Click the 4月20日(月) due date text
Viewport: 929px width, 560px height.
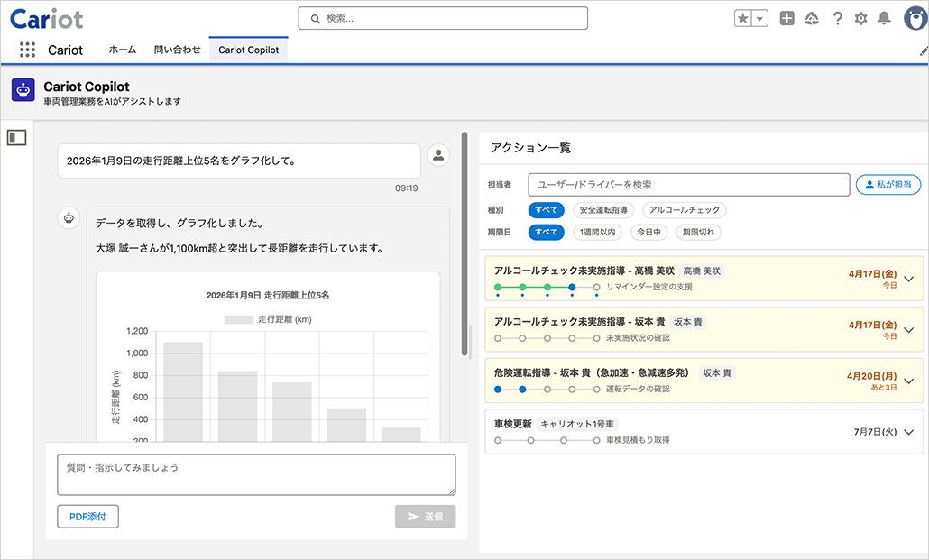[871, 376]
